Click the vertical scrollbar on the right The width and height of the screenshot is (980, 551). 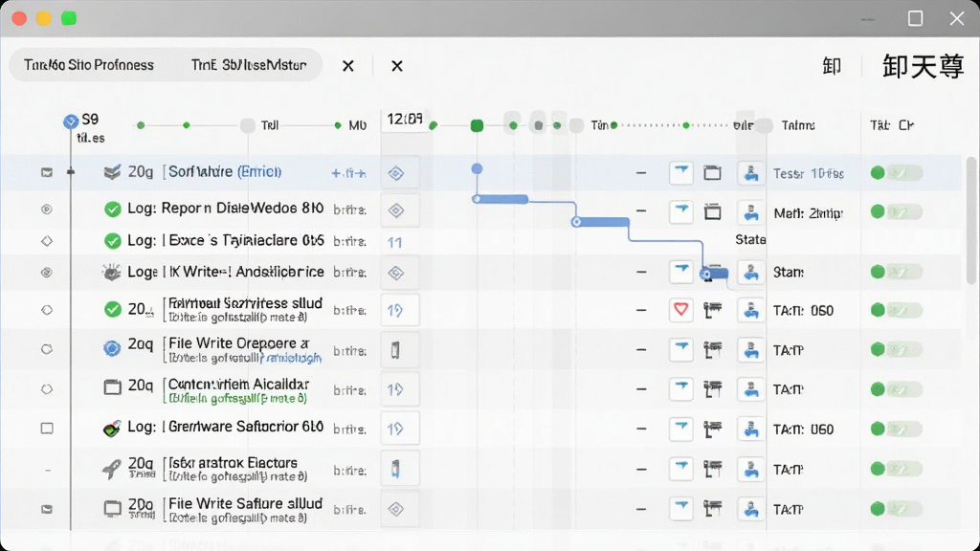[970, 220]
